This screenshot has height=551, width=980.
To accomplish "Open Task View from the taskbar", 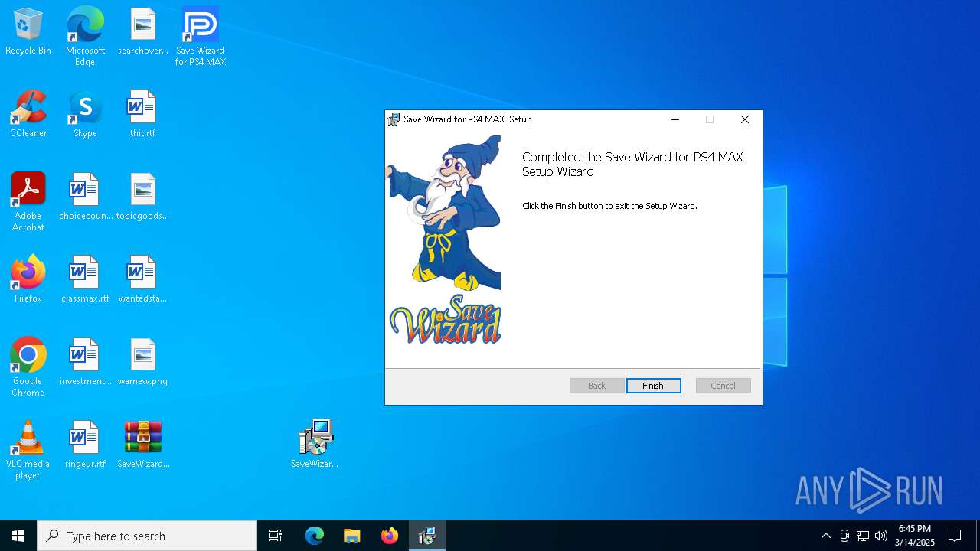I will click(x=276, y=536).
